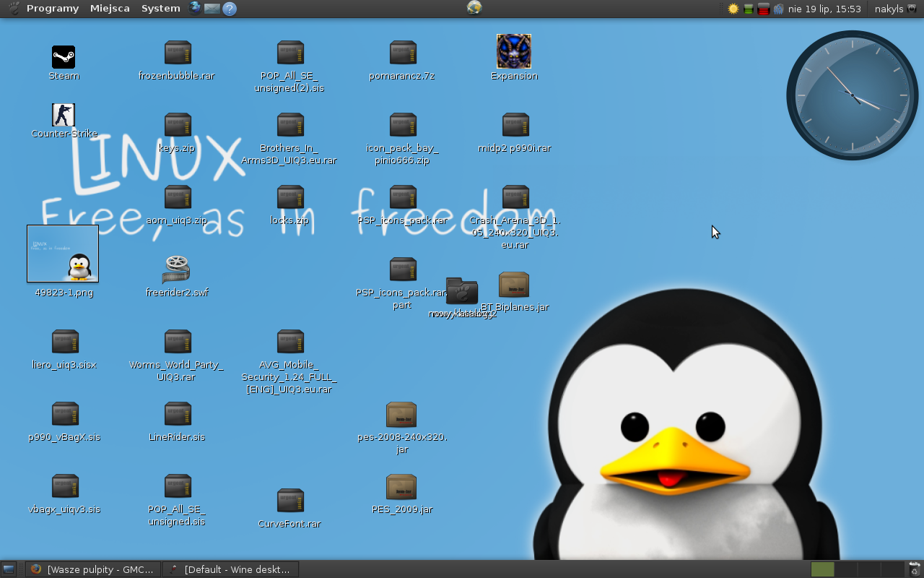
Task: Open the help icon in top panel
Action: (230, 9)
